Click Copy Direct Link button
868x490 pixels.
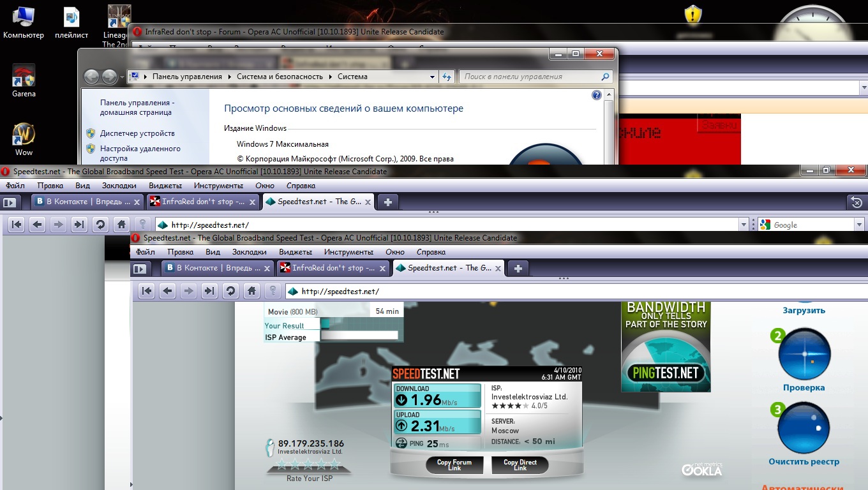[520, 465]
